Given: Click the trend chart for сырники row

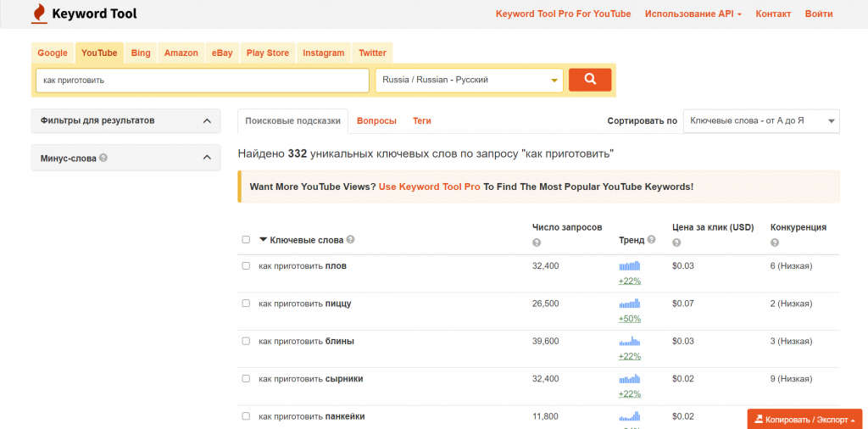Looking at the screenshot, I should click(630, 379).
